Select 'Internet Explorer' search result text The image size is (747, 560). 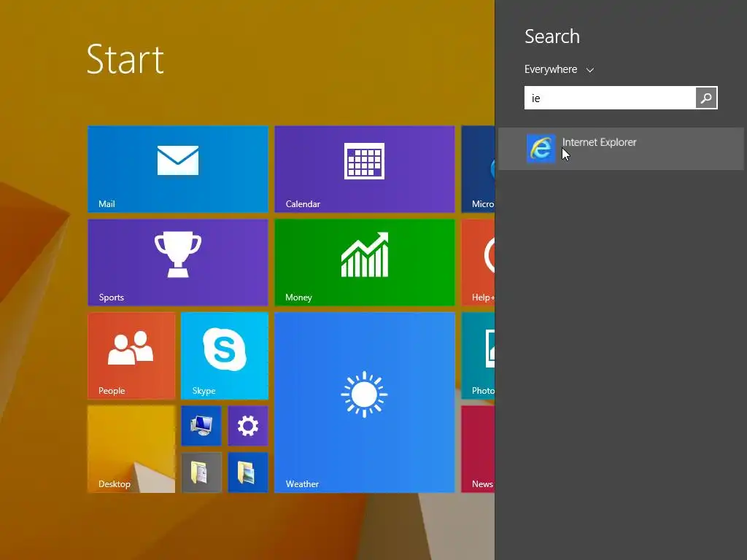(600, 142)
